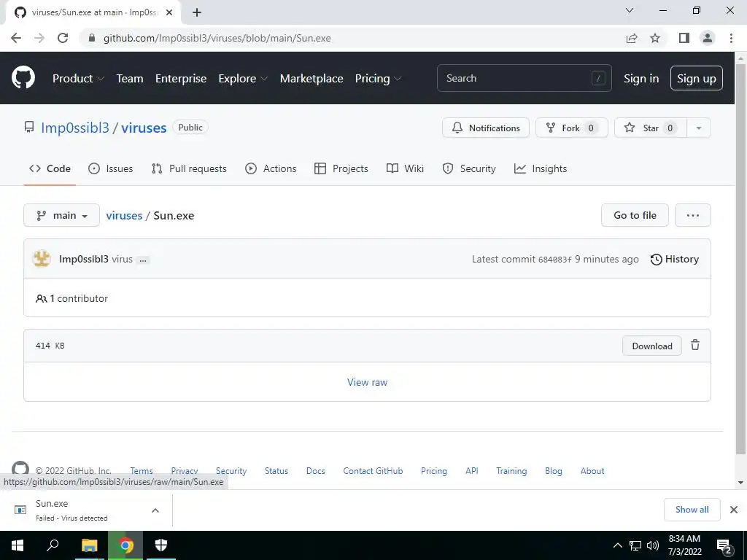
Task: Click Marketplace in the header nav
Action: [x=311, y=79]
